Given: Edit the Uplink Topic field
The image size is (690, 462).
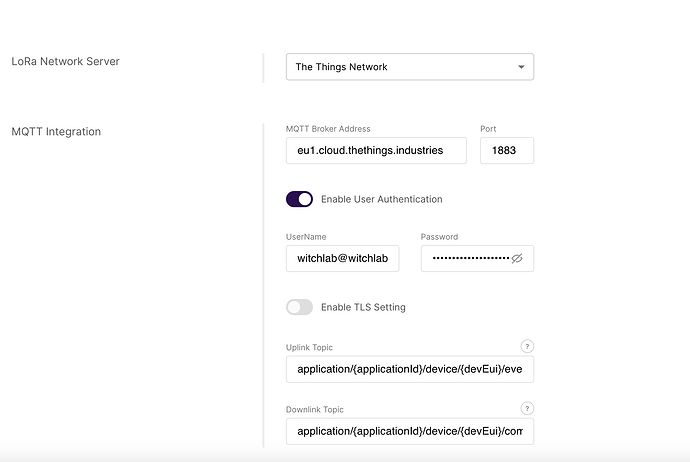Looking at the screenshot, I should (409, 369).
